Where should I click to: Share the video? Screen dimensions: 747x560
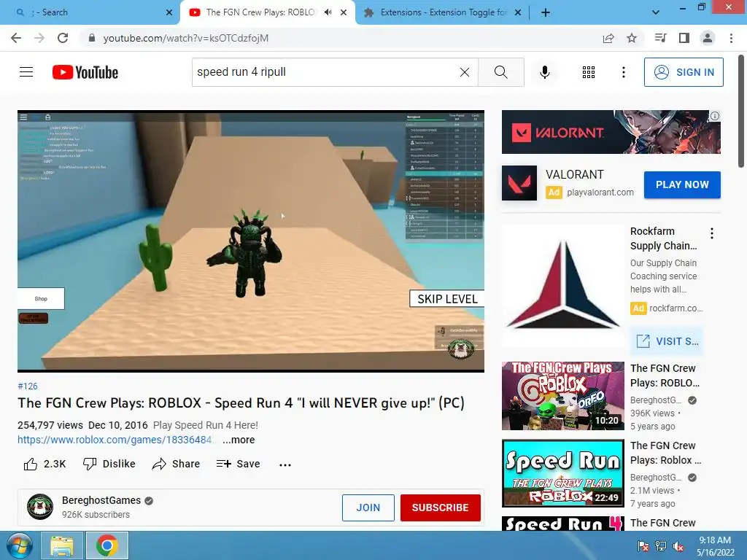tap(176, 464)
